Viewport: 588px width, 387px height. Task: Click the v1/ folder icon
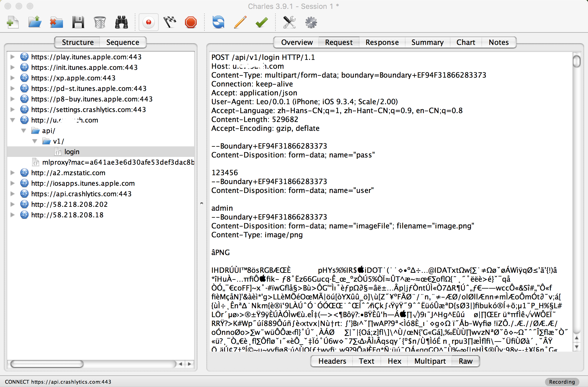47,141
